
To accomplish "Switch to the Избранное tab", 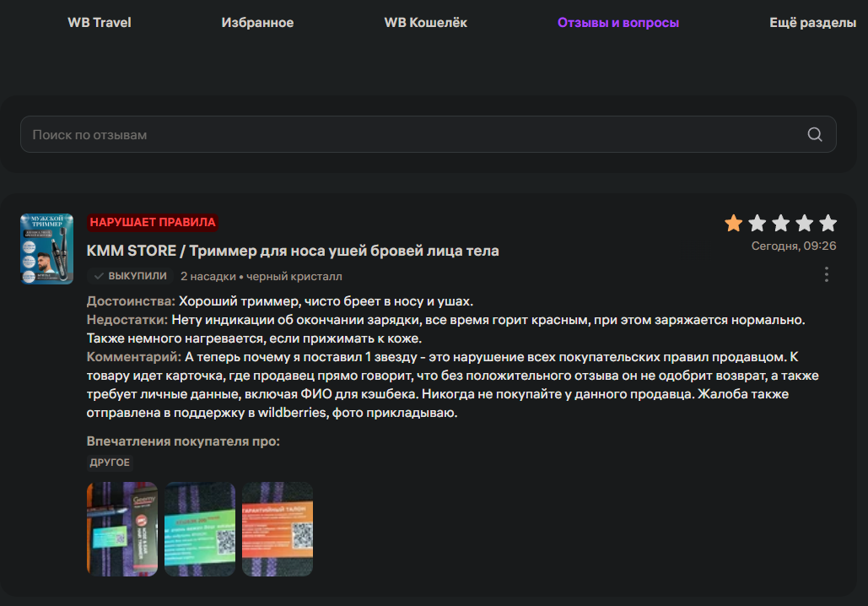I will (257, 23).
